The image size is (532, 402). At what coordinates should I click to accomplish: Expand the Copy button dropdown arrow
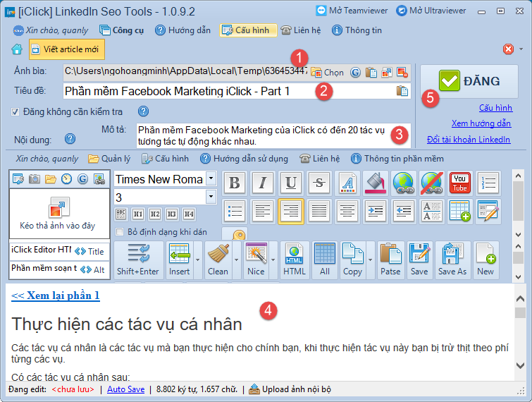371,260
